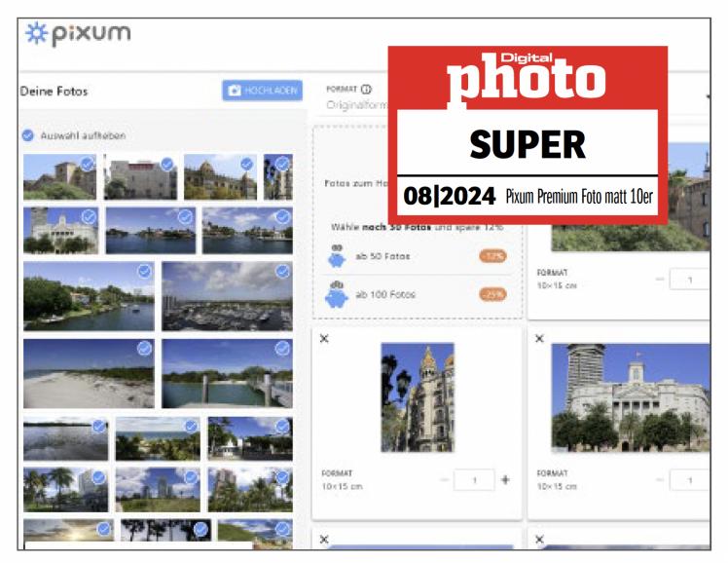Select white columned building thumbnail in photo grid
Viewport: 728px width, 563px height.
tap(60, 231)
